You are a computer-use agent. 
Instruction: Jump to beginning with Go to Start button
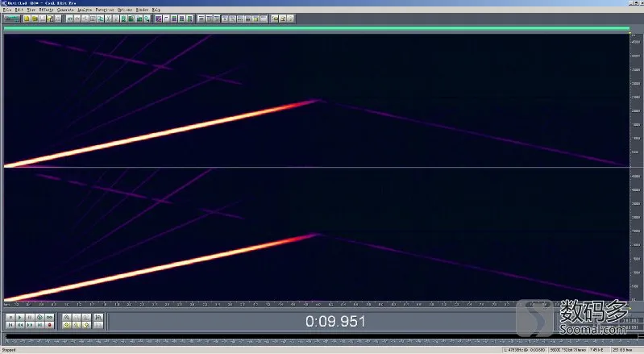click(10, 325)
